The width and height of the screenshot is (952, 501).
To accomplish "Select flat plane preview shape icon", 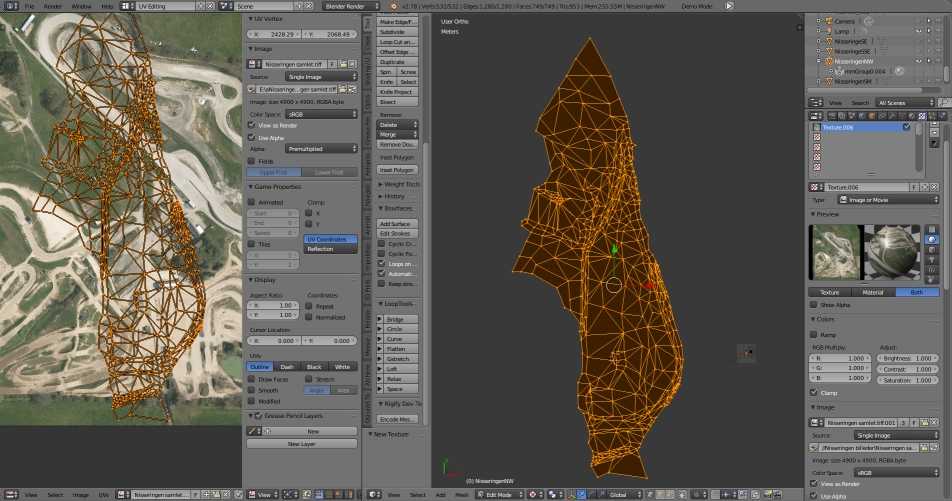I will pos(932,229).
